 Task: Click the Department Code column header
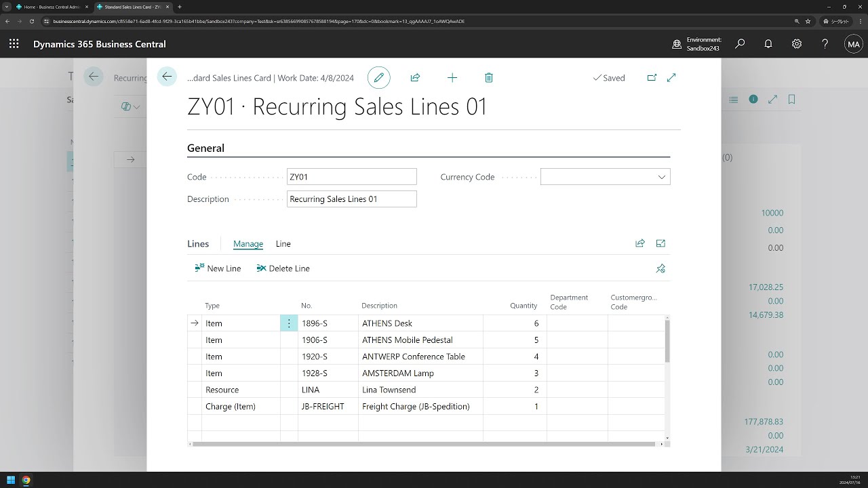coord(569,302)
